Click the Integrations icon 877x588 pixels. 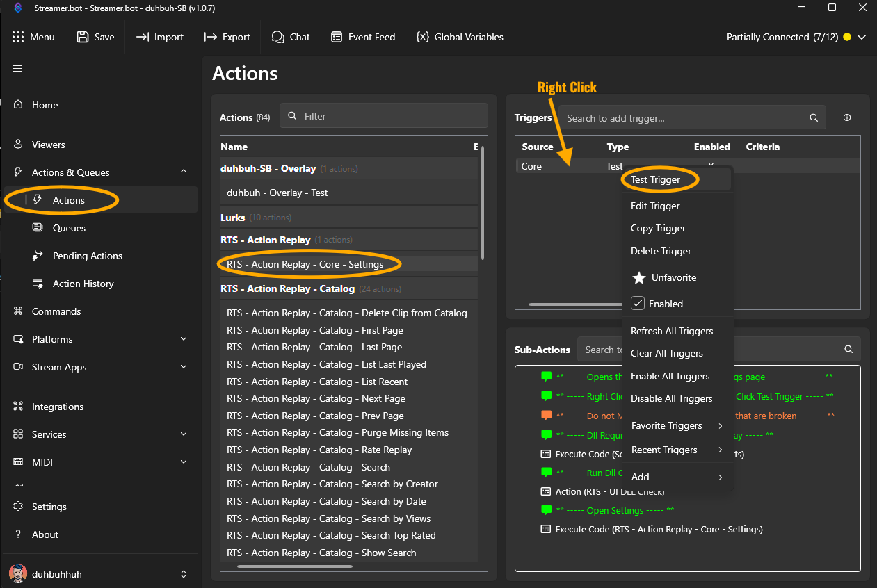click(19, 407)
